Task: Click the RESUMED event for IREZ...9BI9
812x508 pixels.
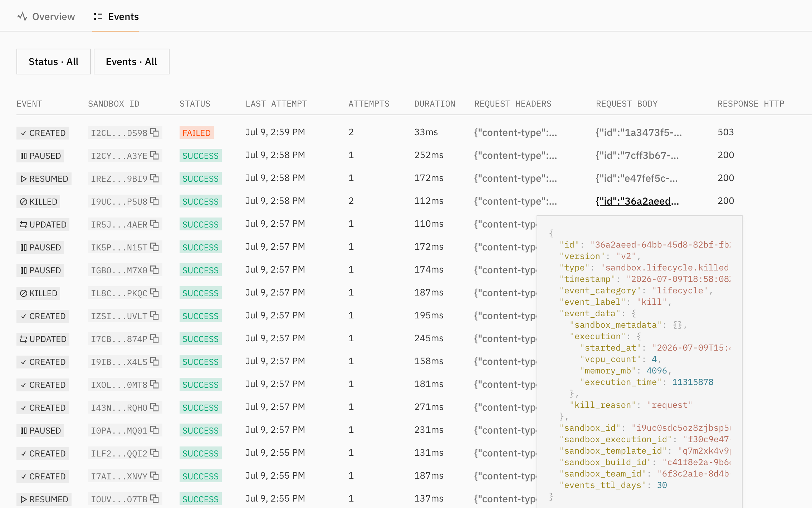Action: (44, 179)
